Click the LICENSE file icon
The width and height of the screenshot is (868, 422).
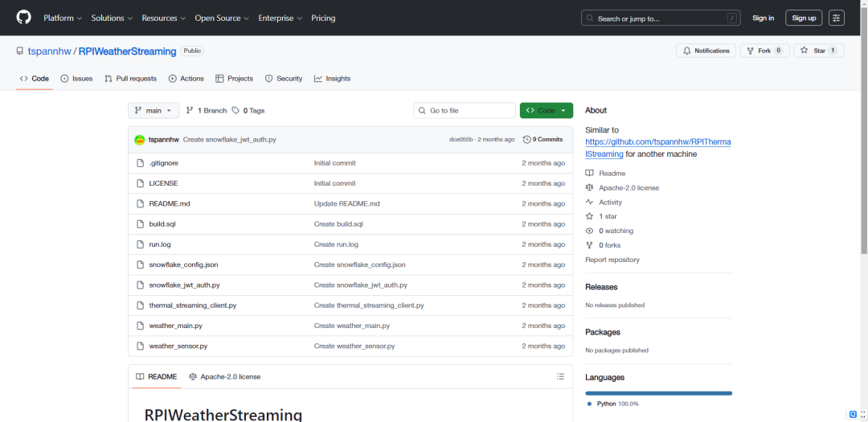[140, 183]
